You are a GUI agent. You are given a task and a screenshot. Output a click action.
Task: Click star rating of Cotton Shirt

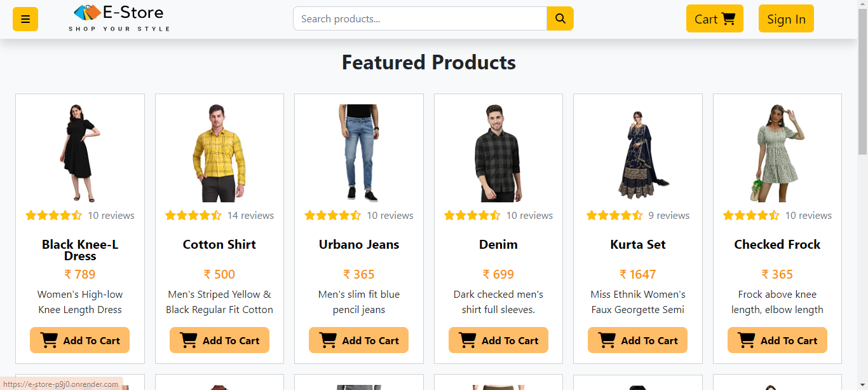[x=193, y=215]
